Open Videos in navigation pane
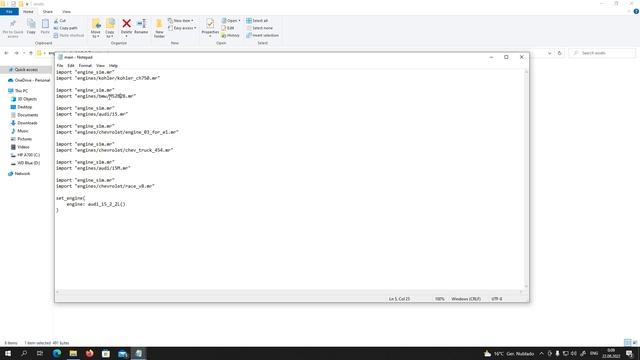Image resolution: width=640 pixels, height=360 pixels. pos(20,147)
